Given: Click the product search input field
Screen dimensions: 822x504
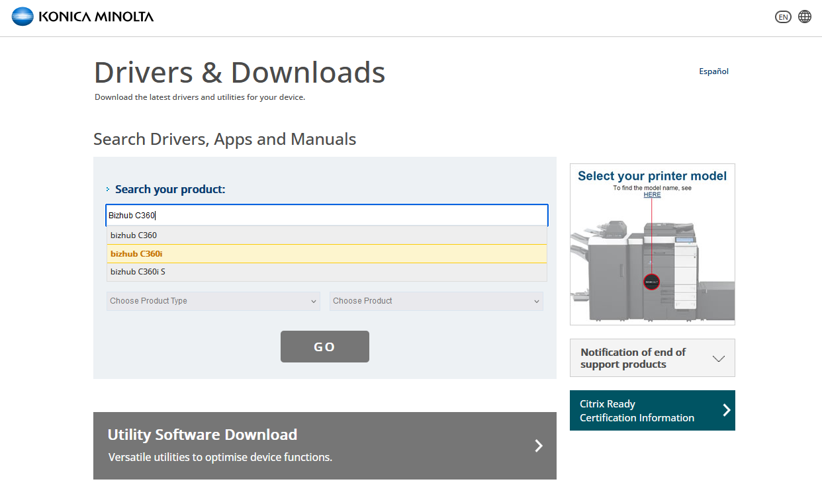Looking at the screenshot, I should 326,216.
